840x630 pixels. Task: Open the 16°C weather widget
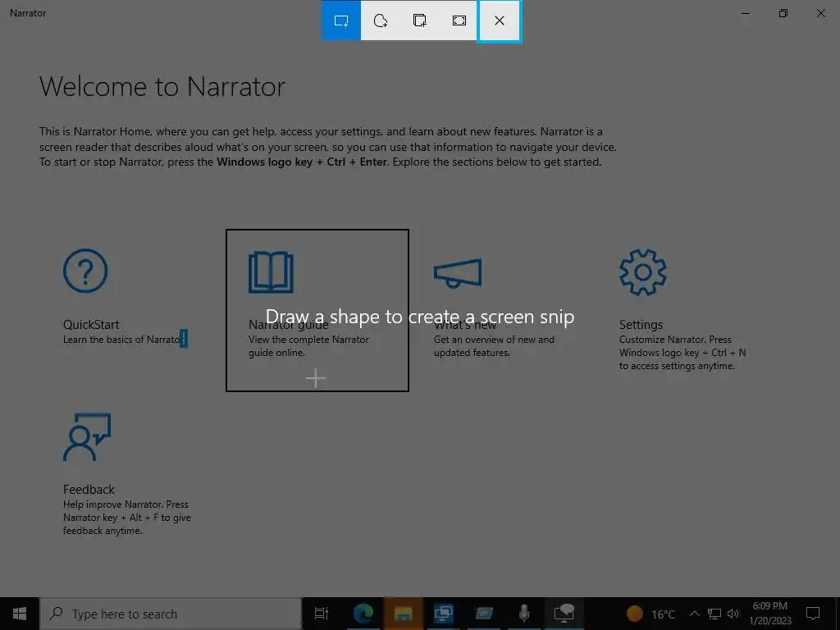651,614
